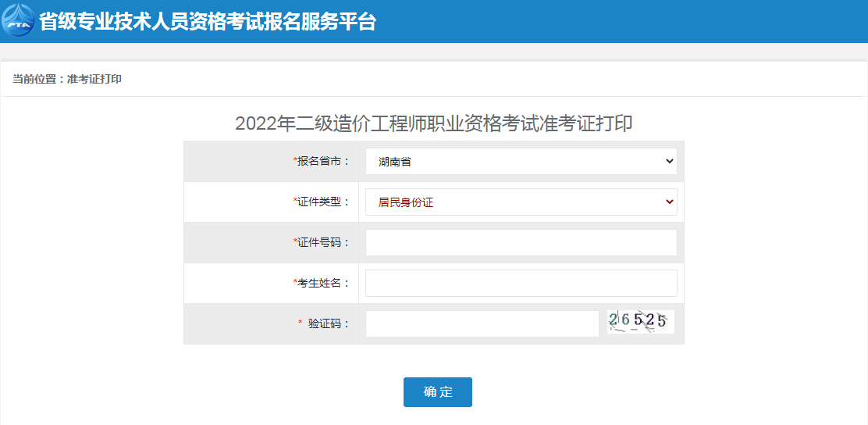Click the 验证码 field label
This screenshot has height=425, width=868.
point(329,324)
